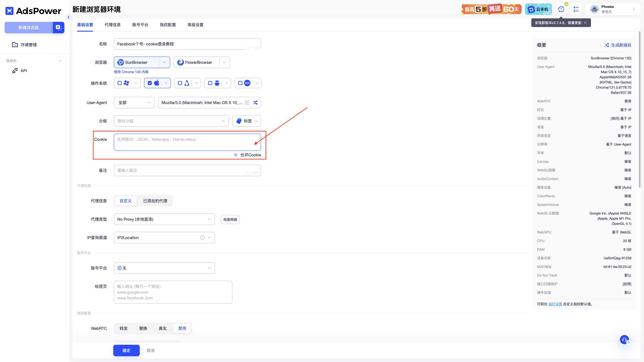Click the 名称 name input field
Image resolution: width=644 pixels, height=362 pixels.
[x=187, y=44]
